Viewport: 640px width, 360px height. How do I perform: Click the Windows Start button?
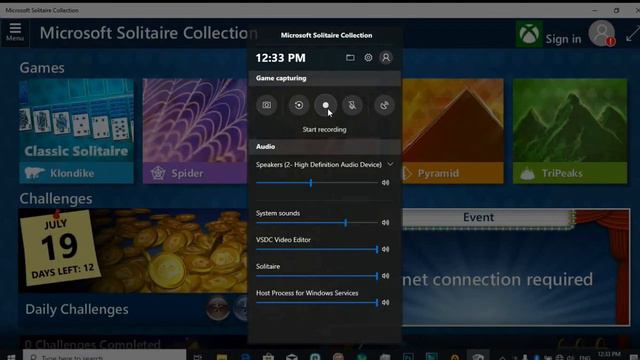(11, 357)
